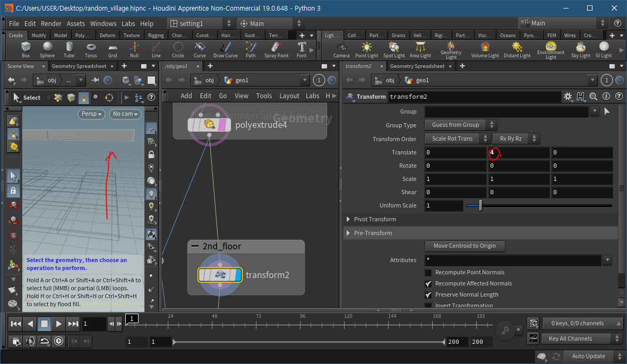Switch to the Scene View tab
Viewport: 627px width, 364px height.
(x=21, y=66)
